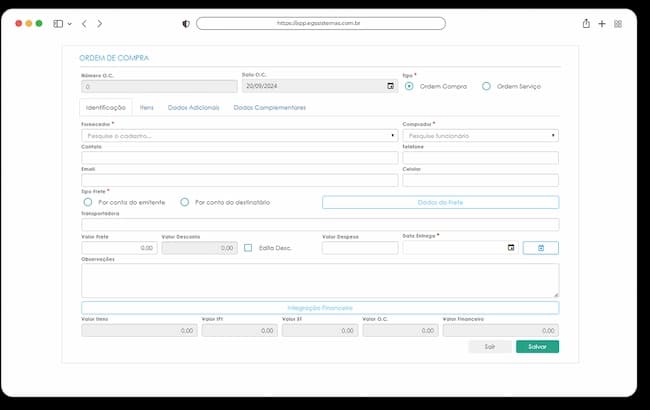
Task: Select the Ordem Serviço radio button
Action: click(486, 86)
